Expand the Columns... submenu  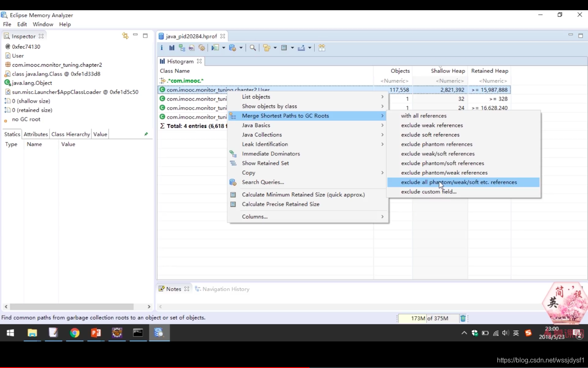pyautogui.click(x=308, y=217)
